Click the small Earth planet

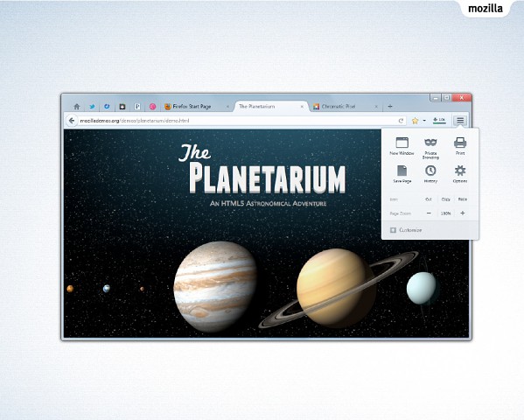(x=106, y=289)
